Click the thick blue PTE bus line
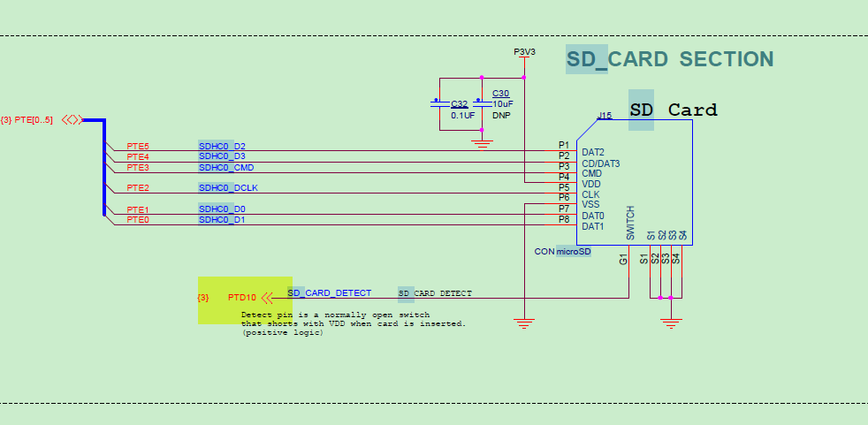Viewport: 868px width, 425px height. click(103, 166)
